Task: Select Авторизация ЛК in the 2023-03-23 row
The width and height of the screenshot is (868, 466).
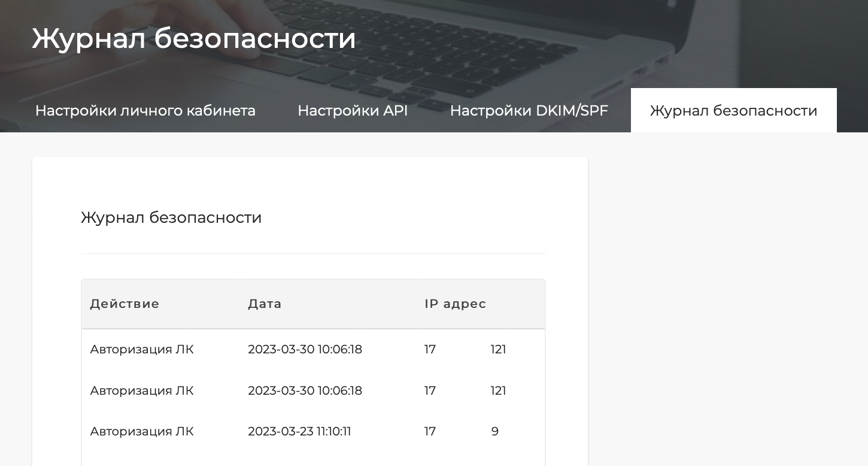Action: pos(142,431)
